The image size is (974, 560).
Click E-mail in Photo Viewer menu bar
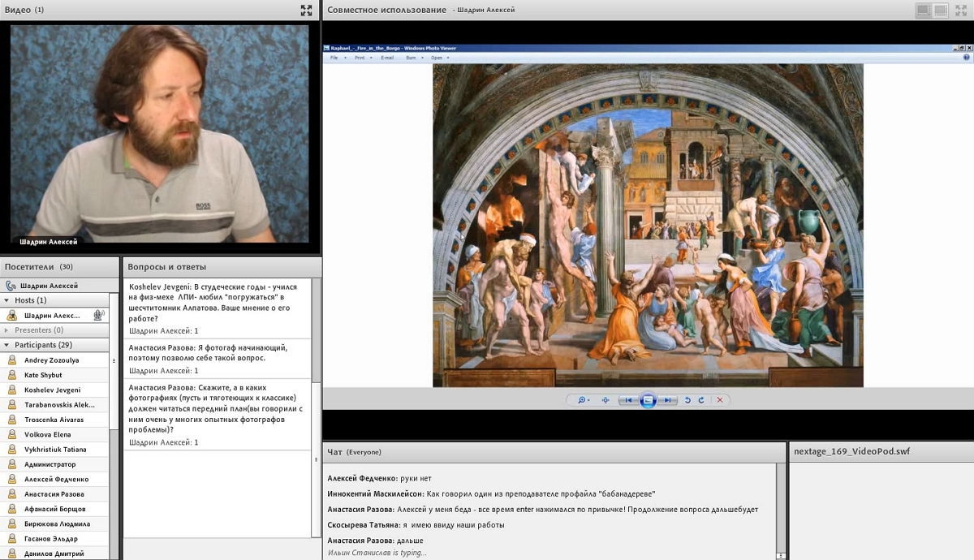point(387,58)
